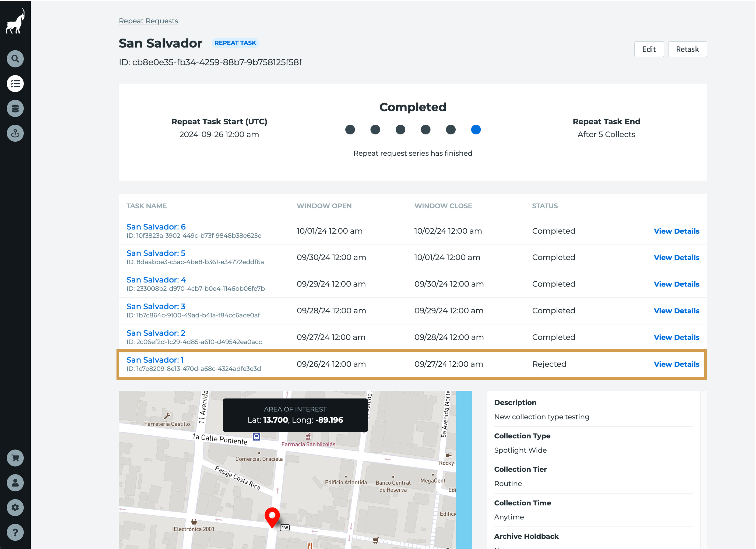Click the REPEAT TASK badge
Image resolution: width=756 pixels, height=549 pixels.
(x=235, y=43)
